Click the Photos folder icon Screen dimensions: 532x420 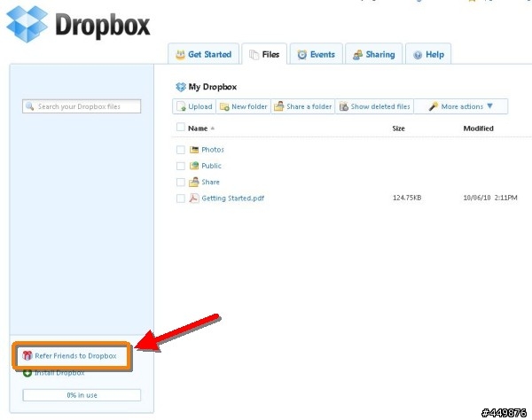(x=194, y=150)
